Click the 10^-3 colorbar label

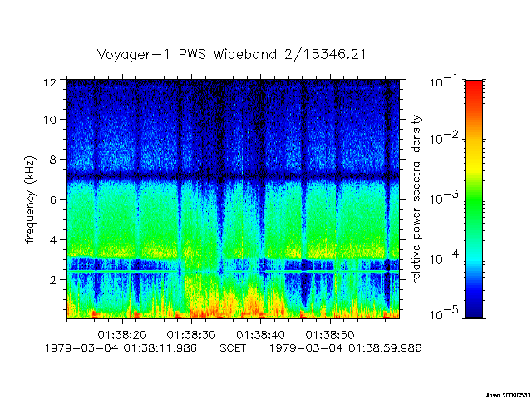click(444, 198)
